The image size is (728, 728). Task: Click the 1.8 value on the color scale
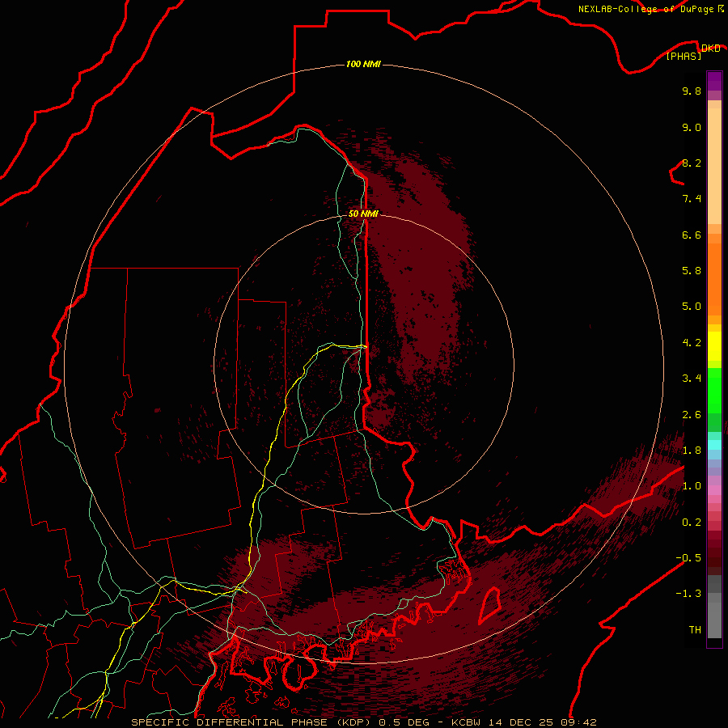tap(692, 451)
